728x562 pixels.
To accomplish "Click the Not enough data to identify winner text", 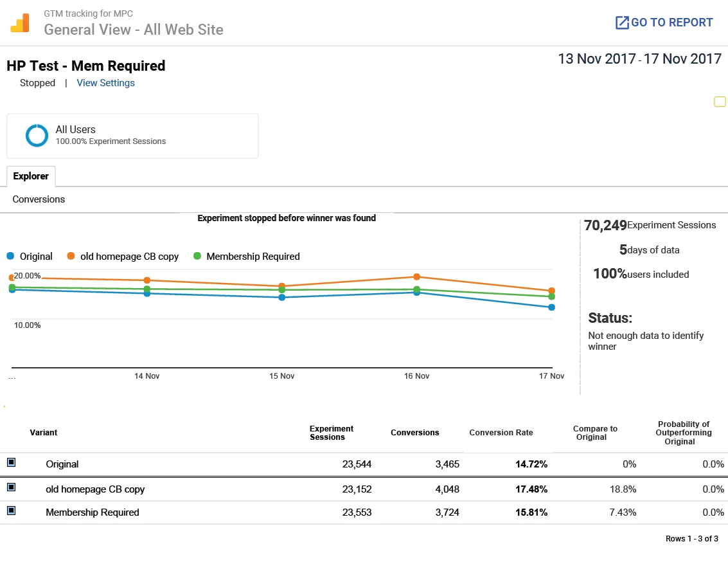I will click(646, 341).
